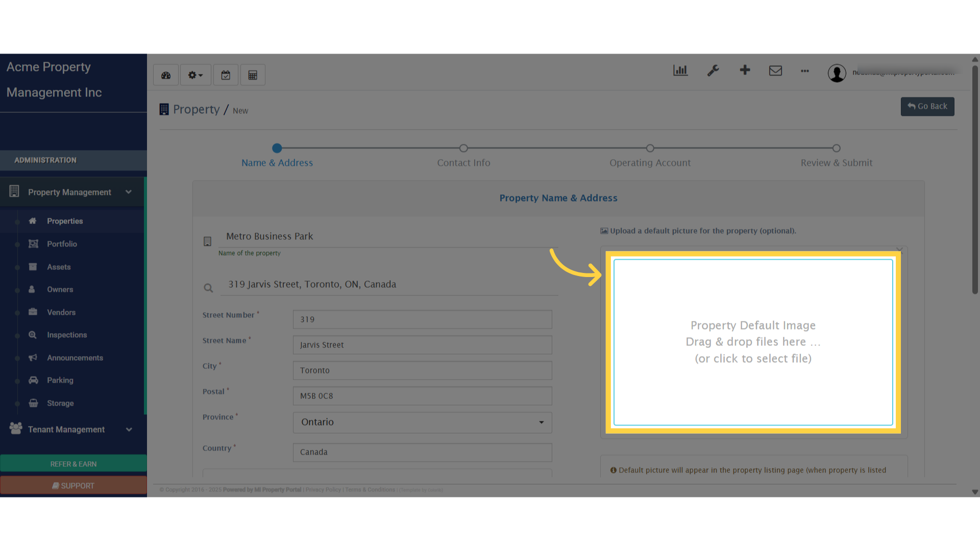The width and height of the screenshot is (980, 551).
Task: Click the plus icon to create new item
Action: click(745, 70)
